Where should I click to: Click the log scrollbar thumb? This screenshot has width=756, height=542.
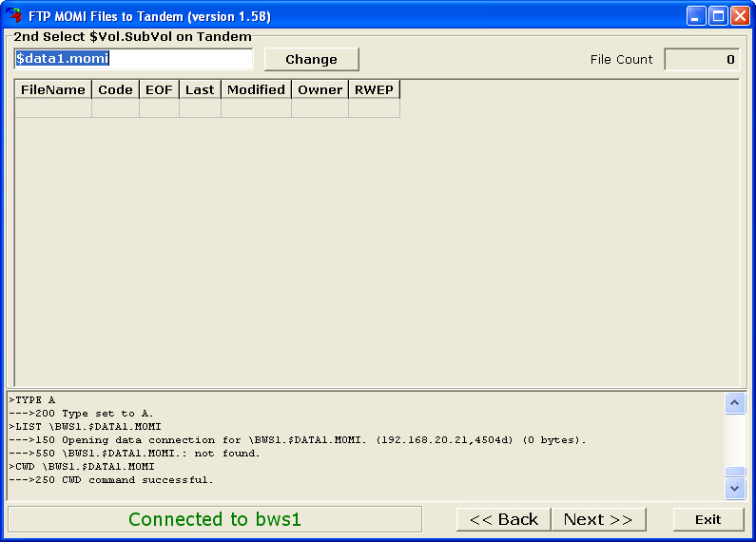click(735, 472)
